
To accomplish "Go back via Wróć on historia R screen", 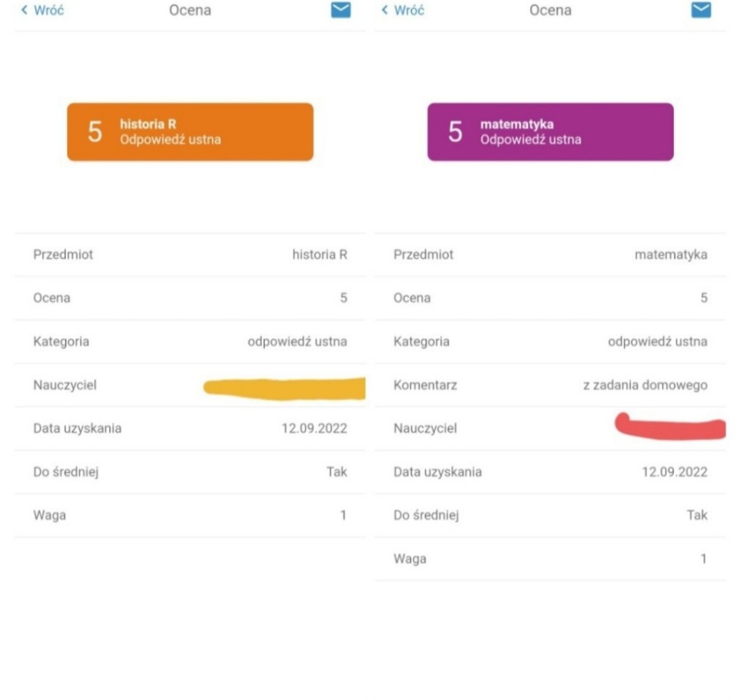I will (x=43, y=10).
